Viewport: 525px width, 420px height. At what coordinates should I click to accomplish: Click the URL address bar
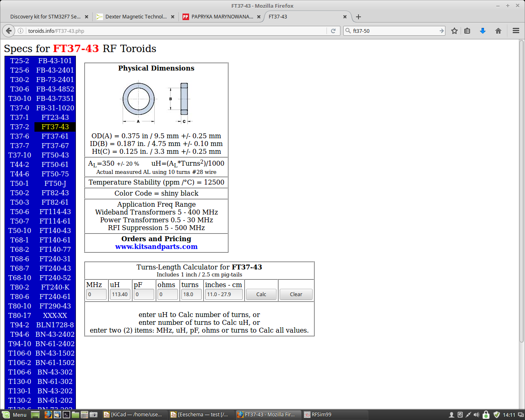click(x=176, y=31)
